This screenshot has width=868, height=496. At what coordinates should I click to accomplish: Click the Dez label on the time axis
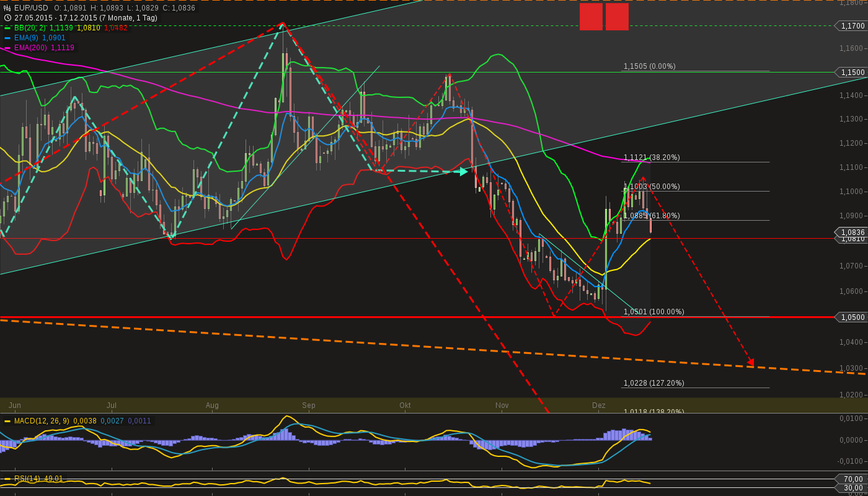click(x=598, y=405)
